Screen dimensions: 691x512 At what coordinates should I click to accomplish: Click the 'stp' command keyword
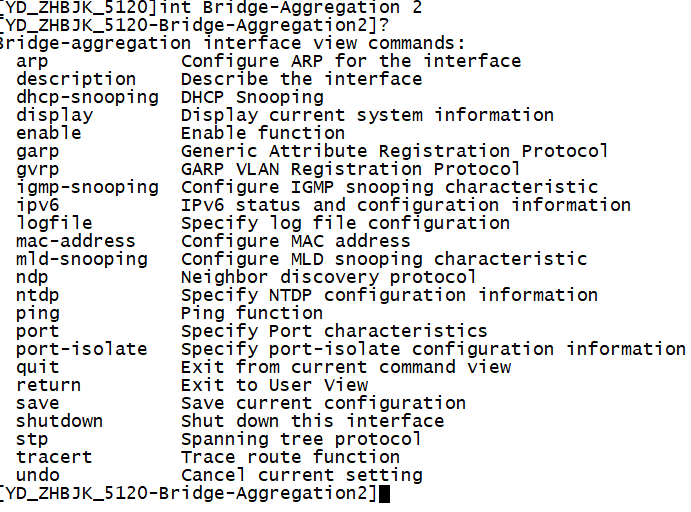(x=32, y=439)
